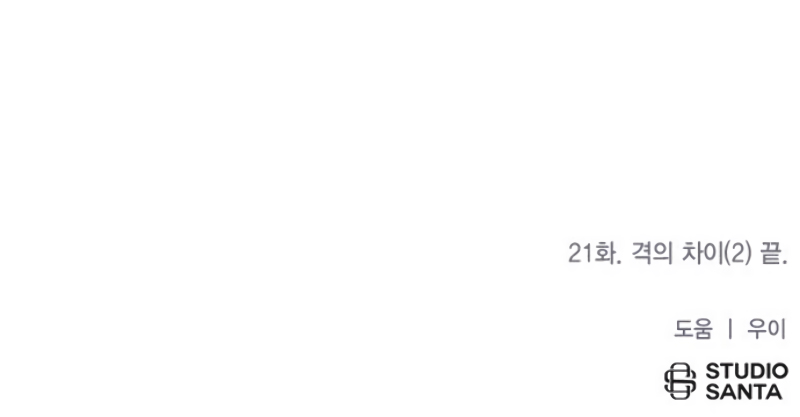Click the character 이 in 우이

click(777, 329)
